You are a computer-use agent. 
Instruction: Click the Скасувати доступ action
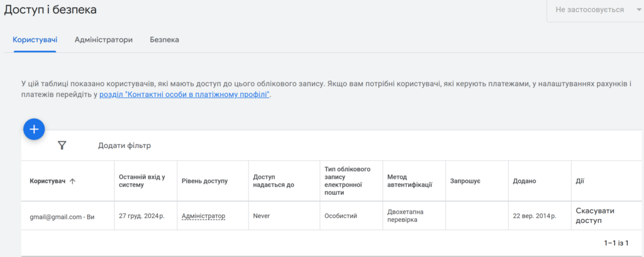595,215
